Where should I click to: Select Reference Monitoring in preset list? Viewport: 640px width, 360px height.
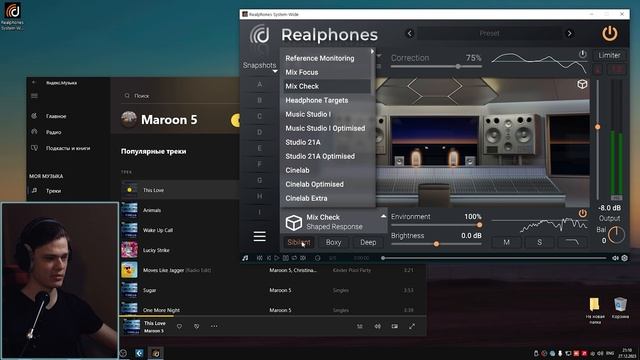tap(320, 58)
